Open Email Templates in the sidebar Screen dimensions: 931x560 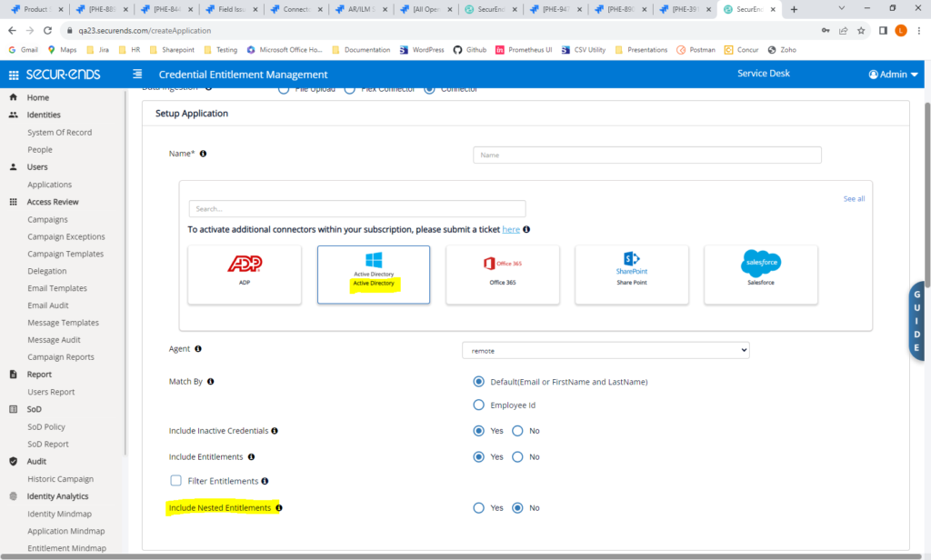tap(57, 288)
